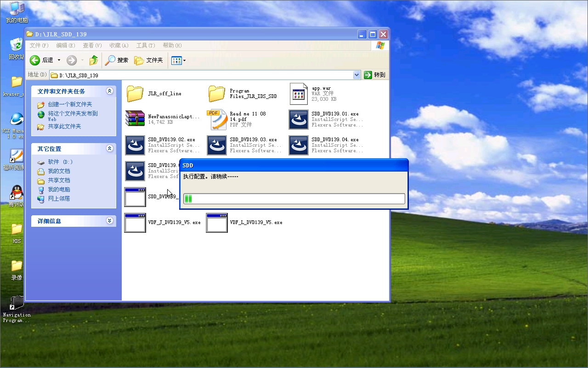Open the Program Files_JLR_IDS_SDD folder icon
The image size is (588, 368).
217,93
